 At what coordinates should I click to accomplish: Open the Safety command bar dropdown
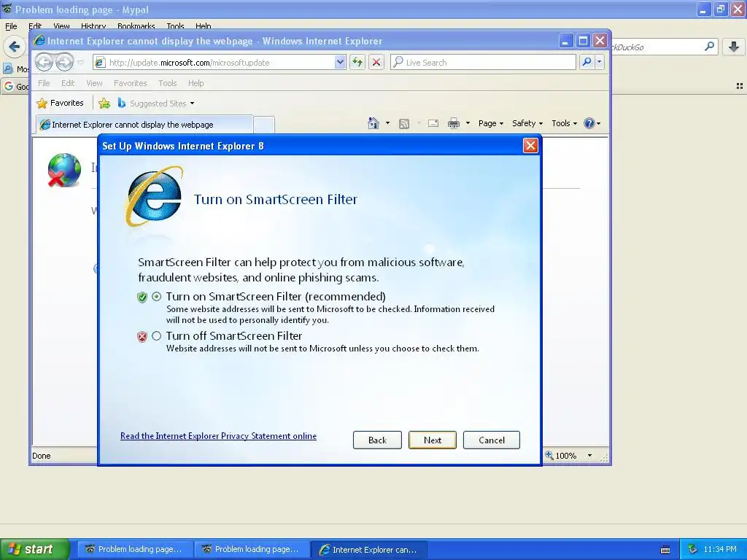[527, 123]
